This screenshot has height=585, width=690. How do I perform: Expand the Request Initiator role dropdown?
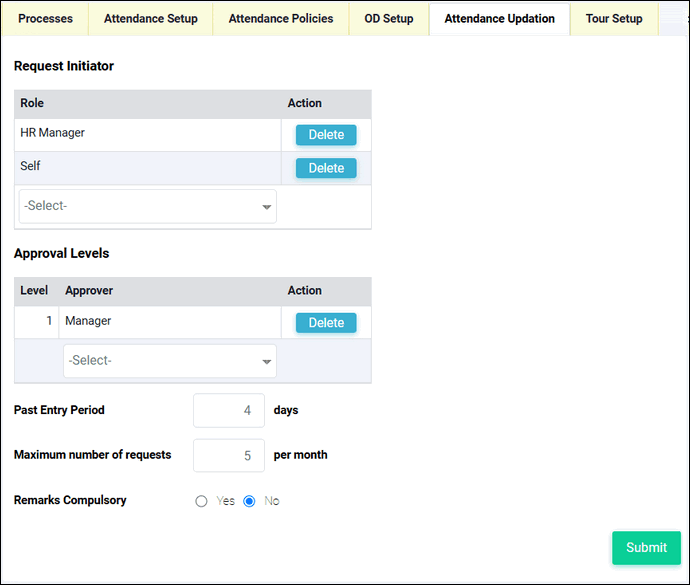148,206
